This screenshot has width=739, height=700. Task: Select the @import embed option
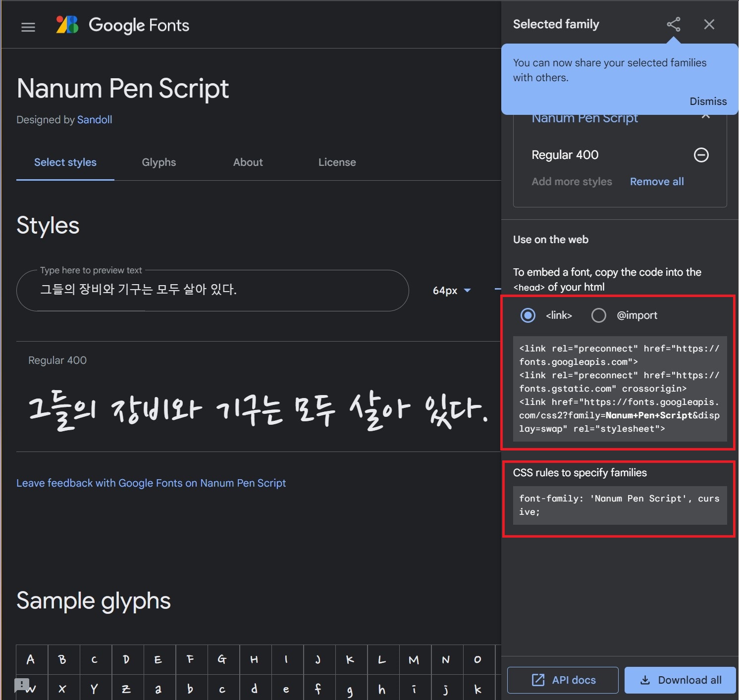click(599, 315)
